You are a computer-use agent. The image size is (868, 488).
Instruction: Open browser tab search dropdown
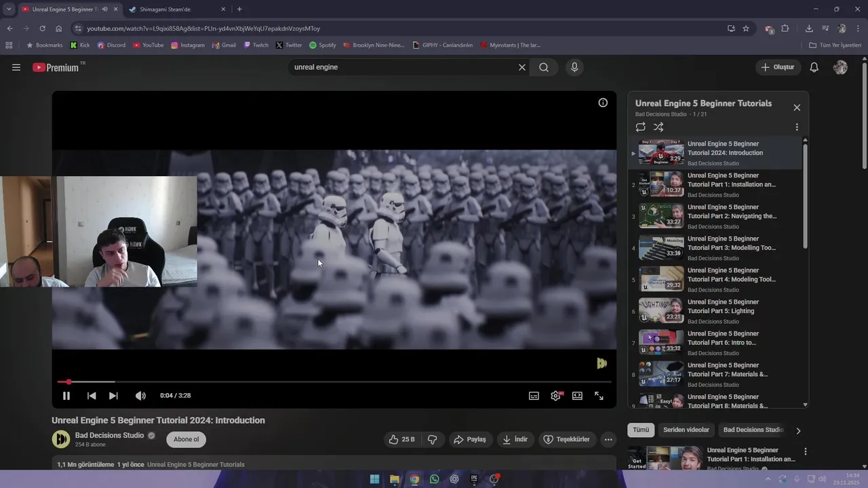(9, 9)
